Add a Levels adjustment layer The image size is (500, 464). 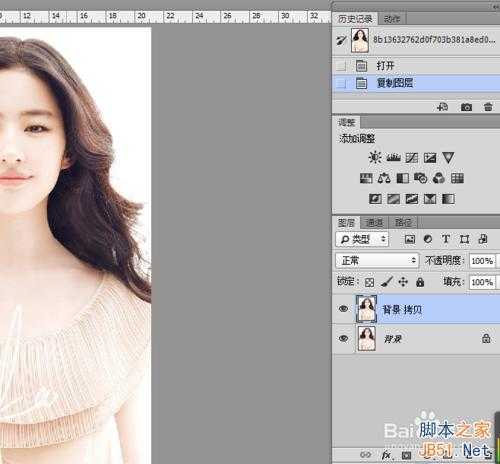(393, 157)
